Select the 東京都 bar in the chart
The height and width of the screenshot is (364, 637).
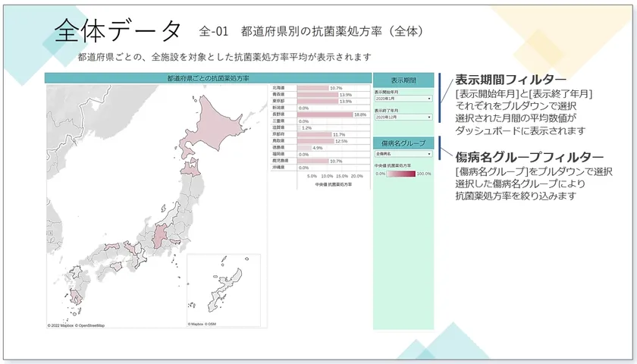(x=318, y=101)
